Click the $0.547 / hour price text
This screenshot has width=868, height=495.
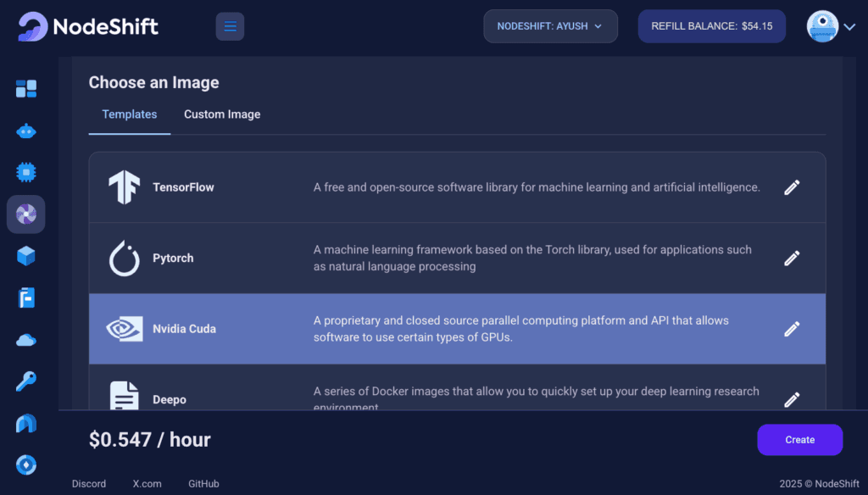(150, 440)
